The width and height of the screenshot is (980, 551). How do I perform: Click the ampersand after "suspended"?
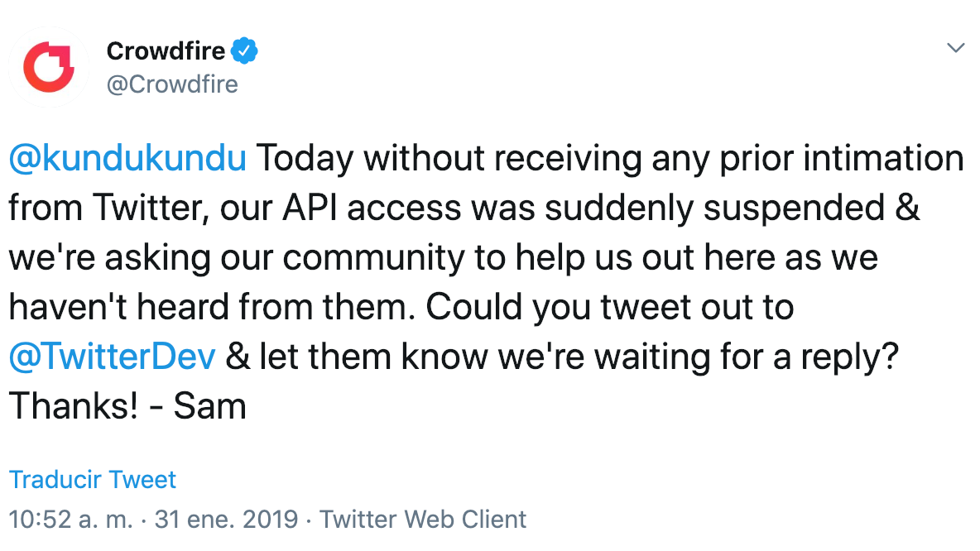[907, 208]
